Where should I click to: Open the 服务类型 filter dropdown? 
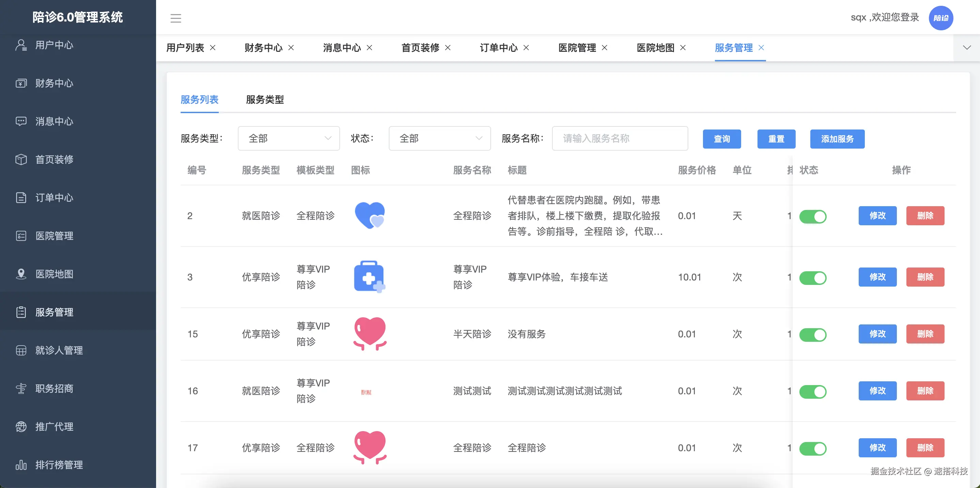289,138
